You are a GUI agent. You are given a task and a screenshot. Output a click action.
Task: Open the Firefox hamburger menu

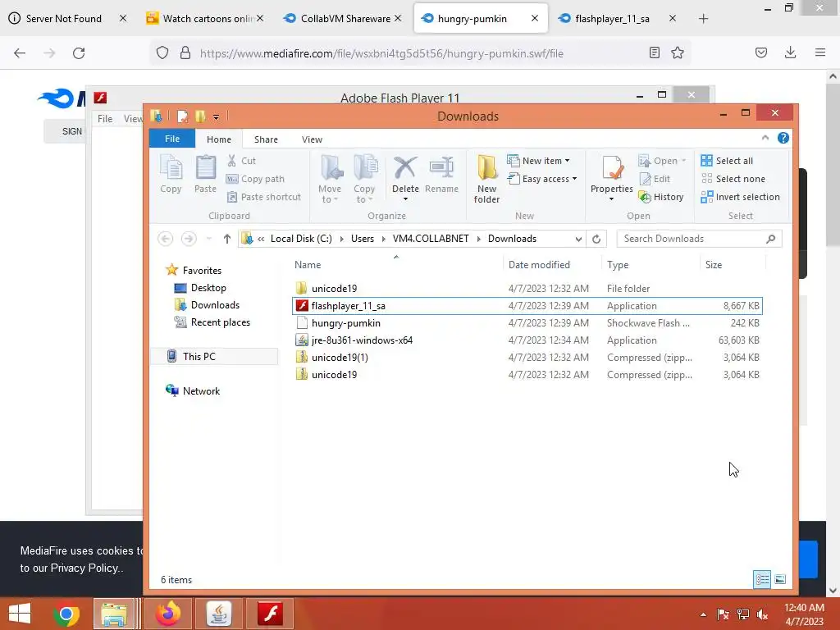tap(819, 52)
